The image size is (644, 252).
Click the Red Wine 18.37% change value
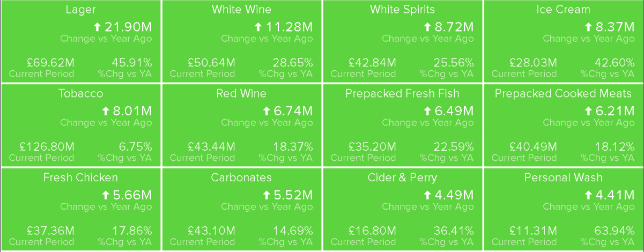(293, 146)
